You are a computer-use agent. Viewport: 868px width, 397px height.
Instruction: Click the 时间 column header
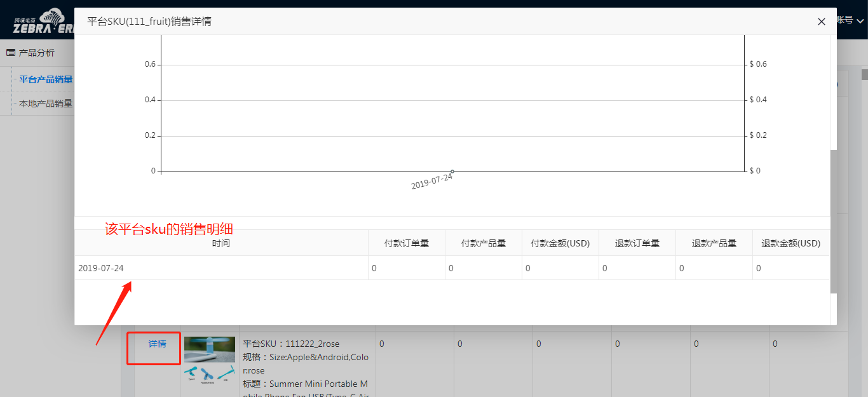pos(221,243)
